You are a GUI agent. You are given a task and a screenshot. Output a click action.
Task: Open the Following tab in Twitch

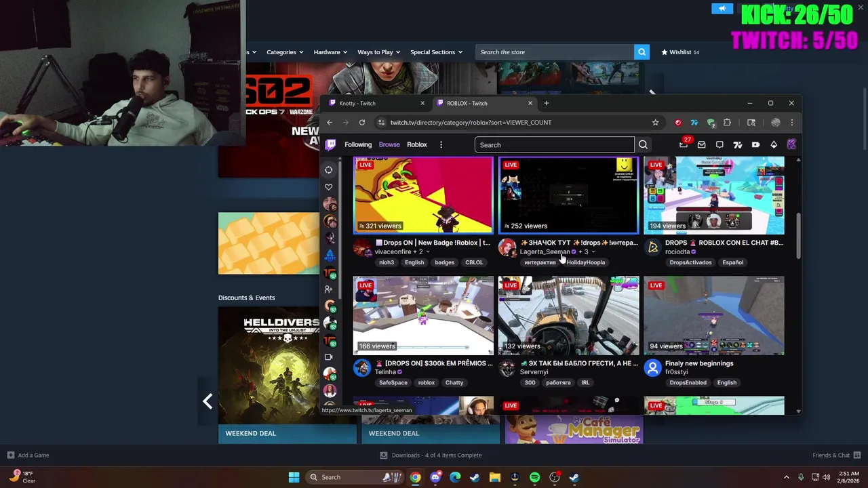(x=358, y=144)
